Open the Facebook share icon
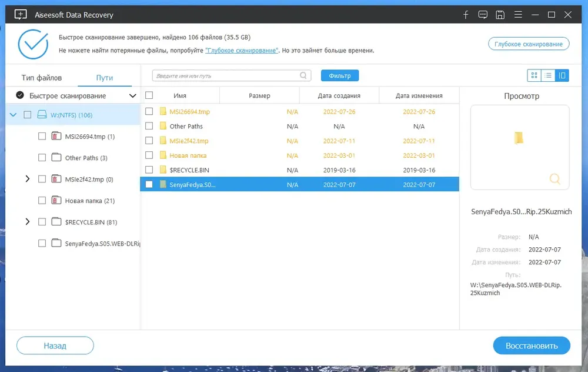Viewport: 588px width, 372px height. tap(465, 15)
